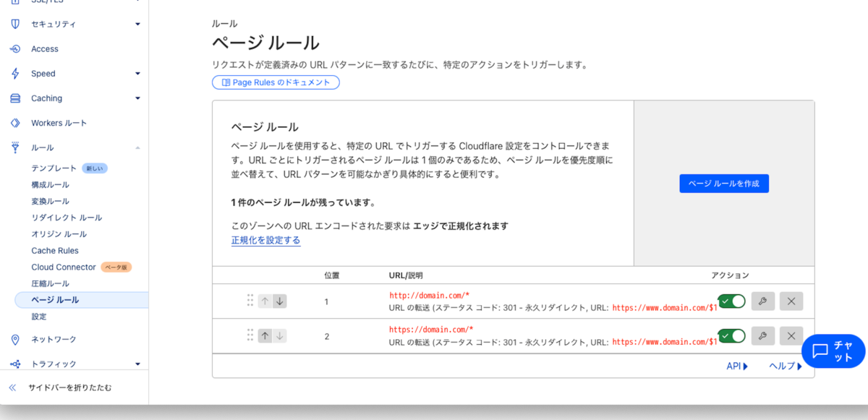This screenshot has height=420, width=868.
Task: Click the ベータ版 badge next to Cloud Connector
Action: (116, 267)
